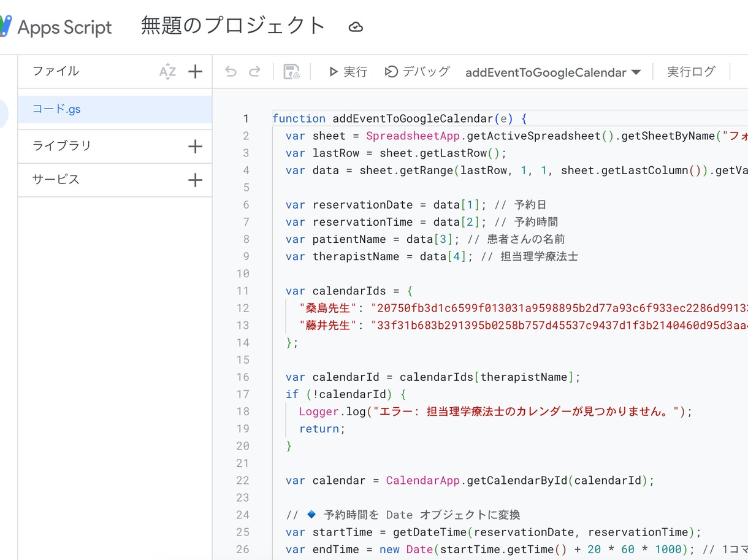
Task: Run the script with 実行 button
Action: 348,72
